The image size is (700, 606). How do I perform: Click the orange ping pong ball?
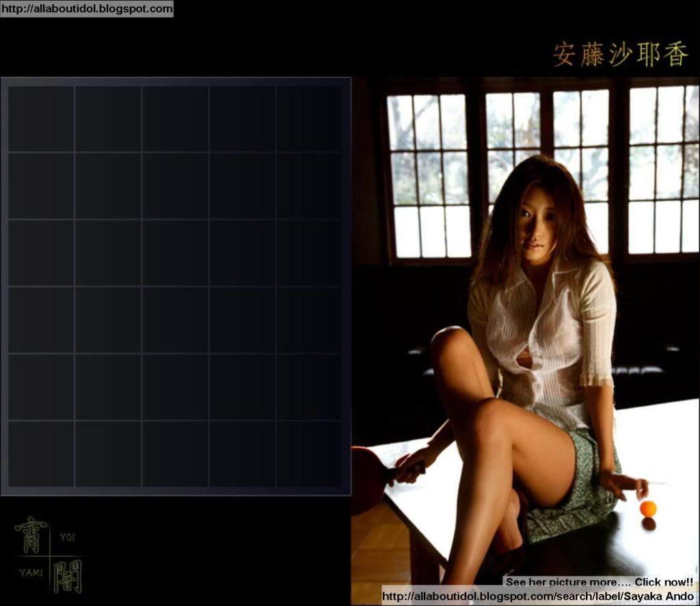point(648,509)
